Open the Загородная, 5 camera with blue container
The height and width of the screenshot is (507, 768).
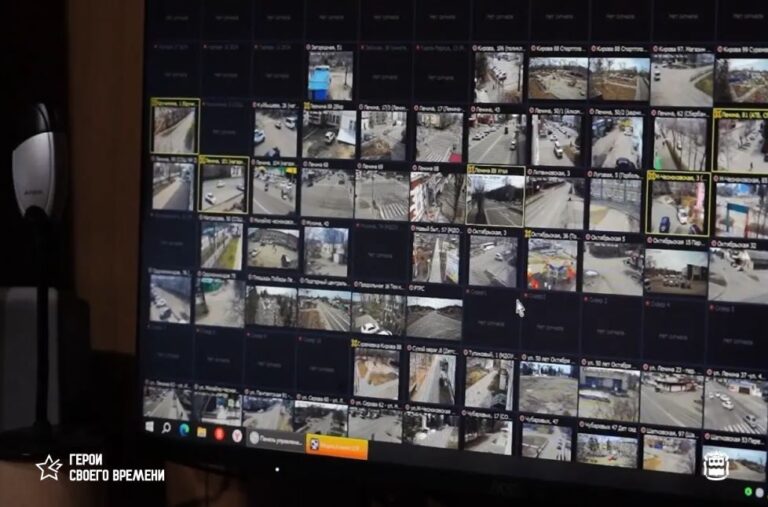(x=330, y=75)
